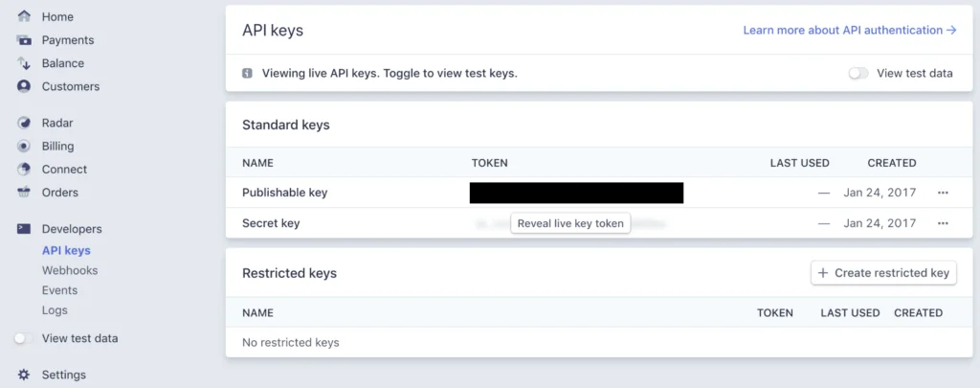Open Payments via its card icon
This screenshot has width=980, height=388.
click(24, 40)
